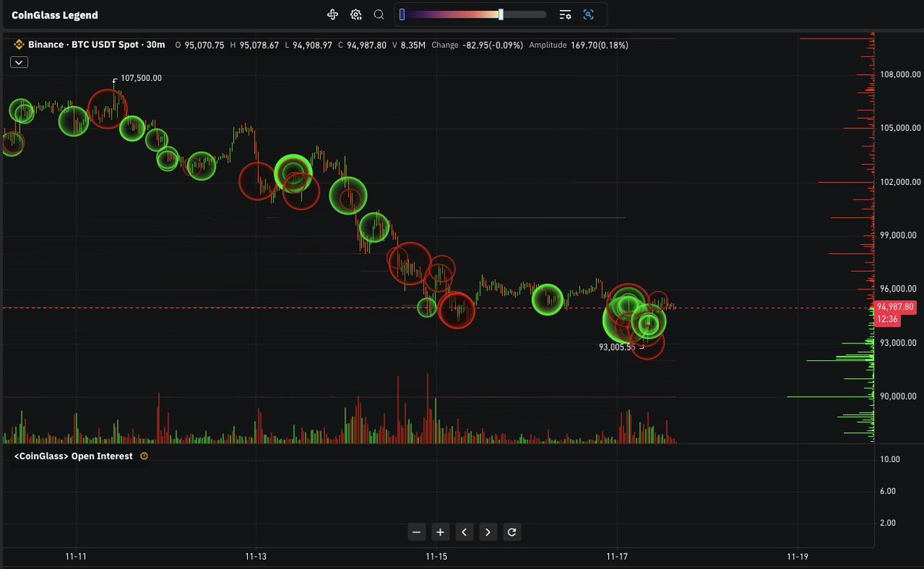Click the Open Interest info icon
The image size is (924, 569).
[x=144, y=456]
